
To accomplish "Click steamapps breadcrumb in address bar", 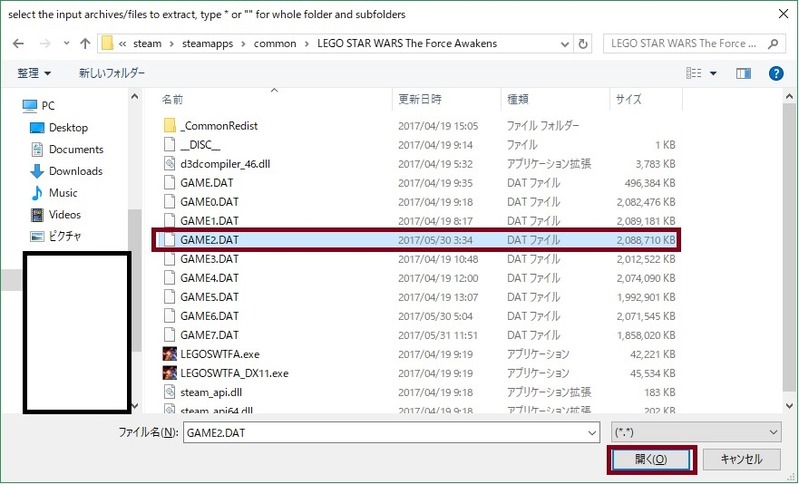I will coord(207,44).
